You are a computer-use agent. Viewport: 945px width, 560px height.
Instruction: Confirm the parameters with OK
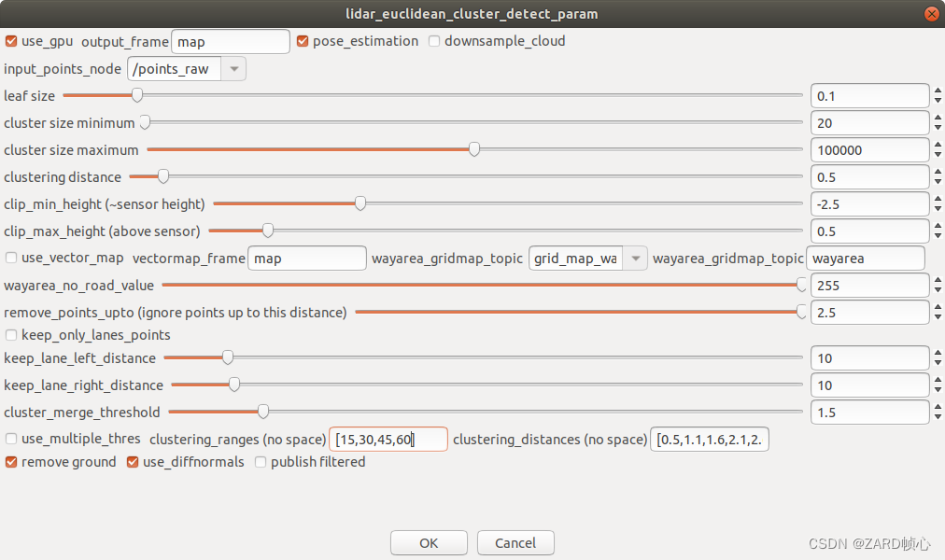click(429, 542)
